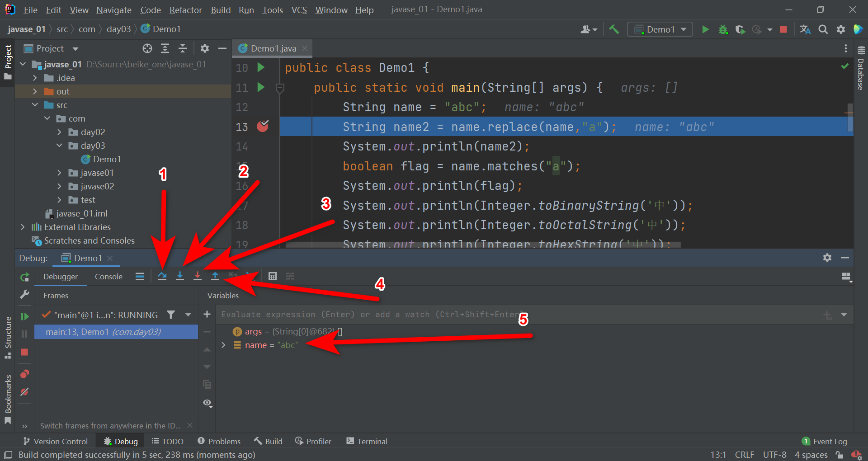Screen dimensions: 868x461
Task: Collapse all in Project panel
Action: (183, 48)
